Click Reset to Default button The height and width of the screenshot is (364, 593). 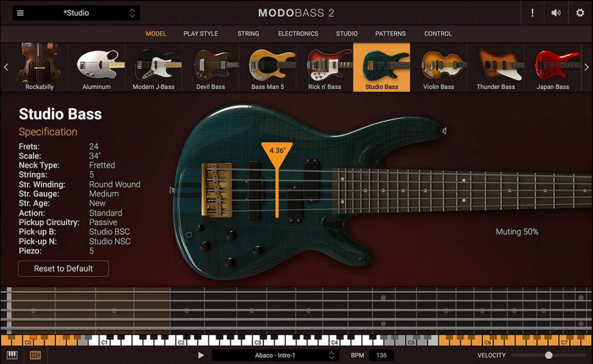click(64, 269)
